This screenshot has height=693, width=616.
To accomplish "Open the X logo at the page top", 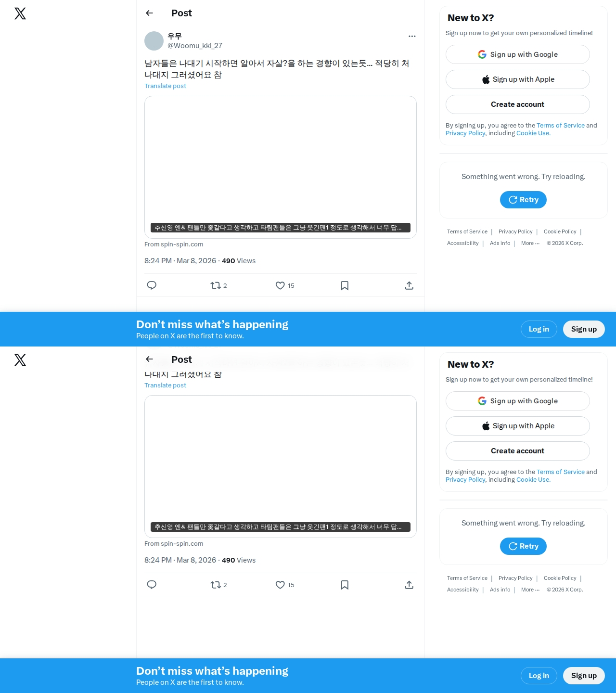I will pos(20,13).
